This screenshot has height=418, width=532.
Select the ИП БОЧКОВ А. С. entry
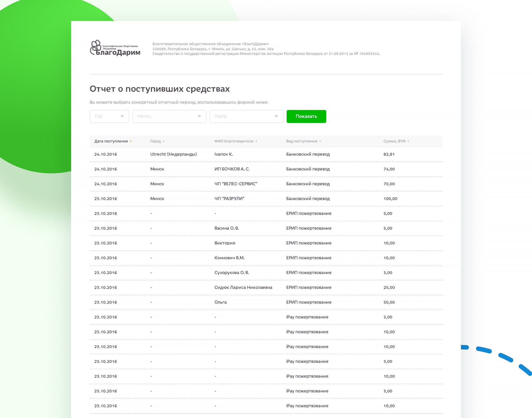[232, 169]
